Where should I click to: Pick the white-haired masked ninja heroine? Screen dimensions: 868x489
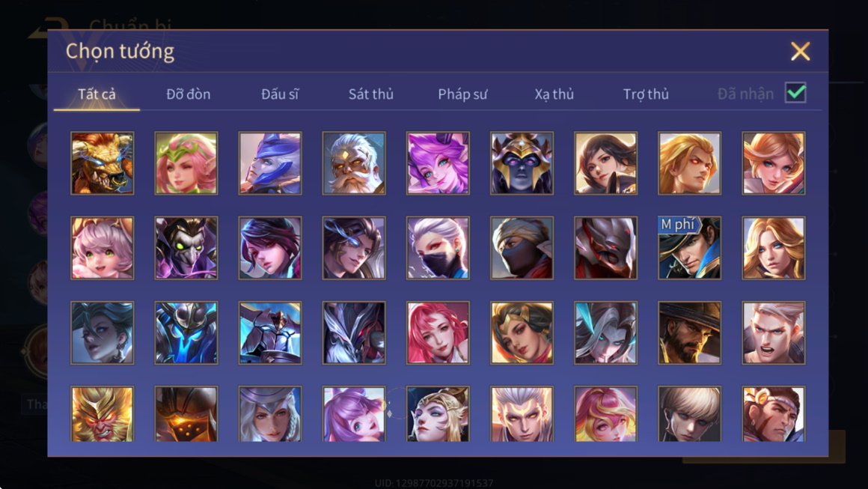point(438,248)
